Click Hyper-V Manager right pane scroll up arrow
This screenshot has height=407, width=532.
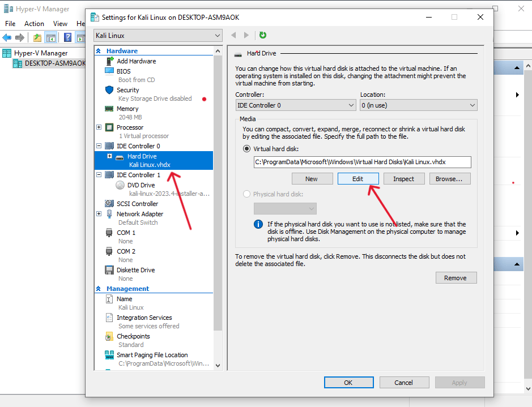pos(528,66)
